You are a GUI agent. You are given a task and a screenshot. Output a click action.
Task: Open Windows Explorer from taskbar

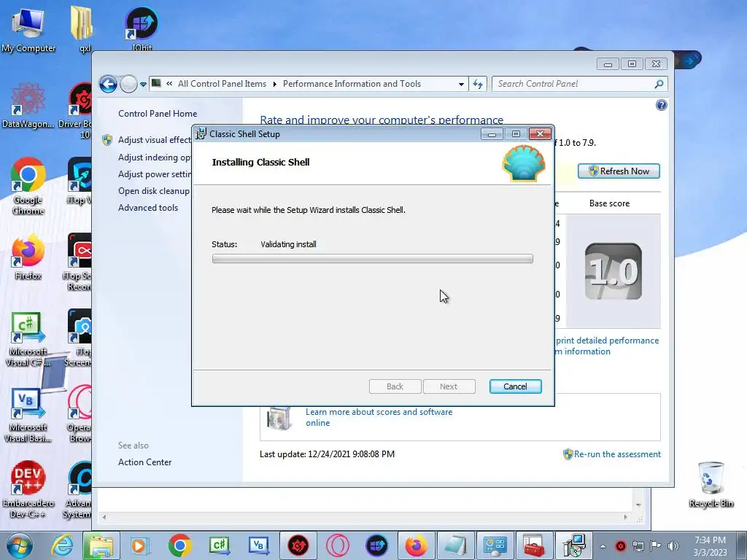coord(101,545)
